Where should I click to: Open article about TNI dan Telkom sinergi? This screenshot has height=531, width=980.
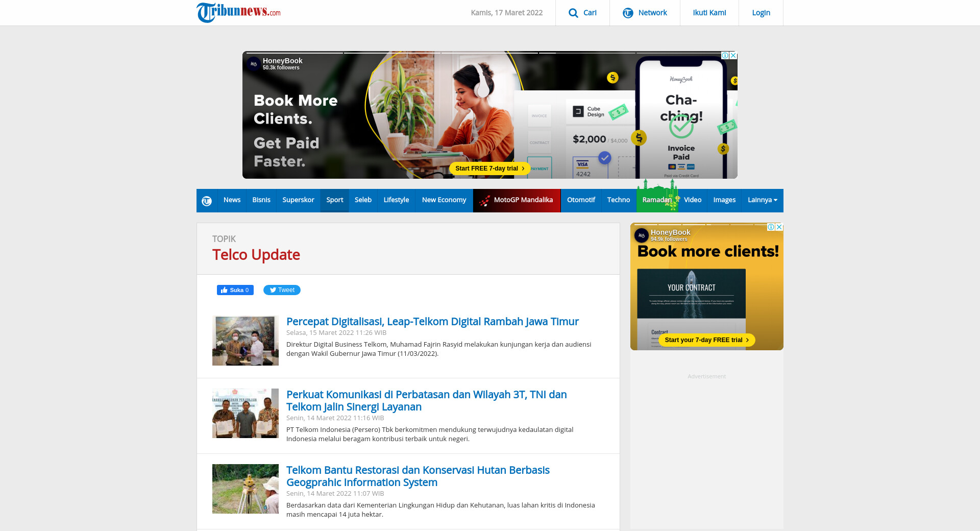(x=427, y=401)
